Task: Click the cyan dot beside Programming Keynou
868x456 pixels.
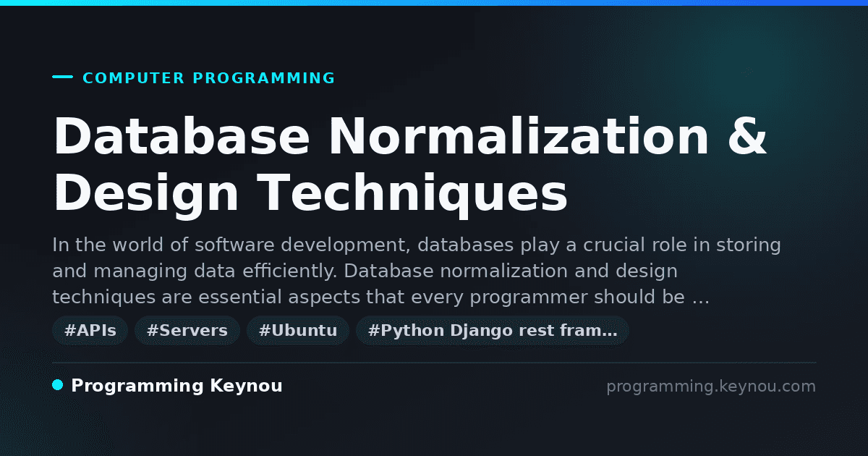Action: [x=58, y=385]
